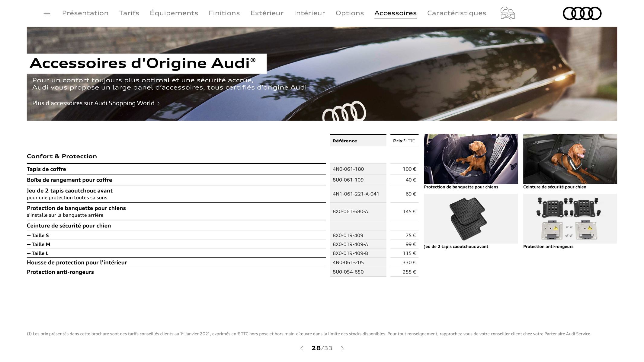Click the 100 € price
This screenshot has height=362, width=644.
pyautogui.click(x=409, y=169)
